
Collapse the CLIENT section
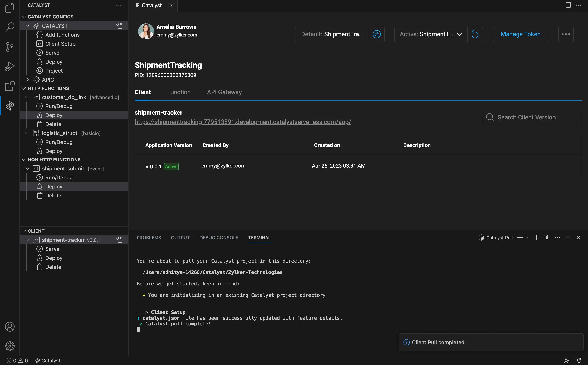(24, 231)
